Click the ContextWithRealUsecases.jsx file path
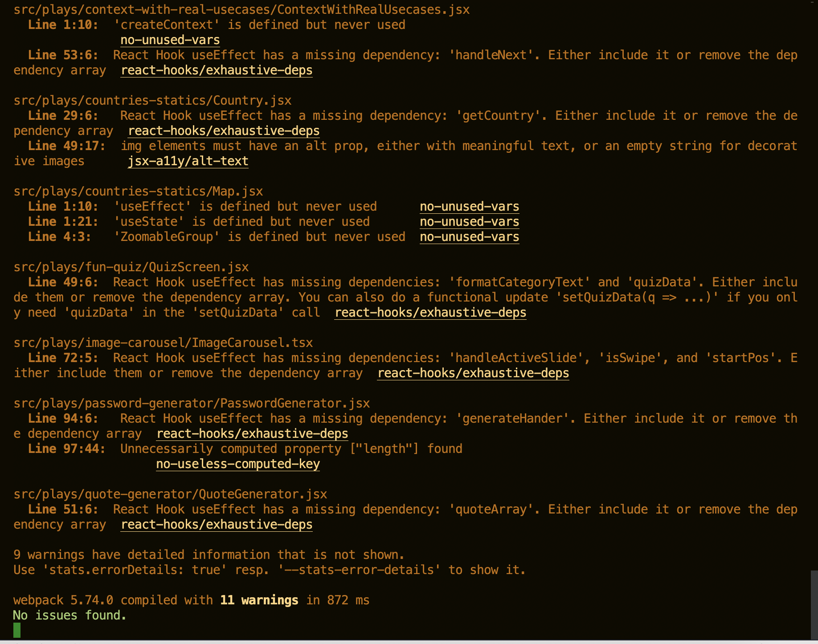 (x=241, y=10)
